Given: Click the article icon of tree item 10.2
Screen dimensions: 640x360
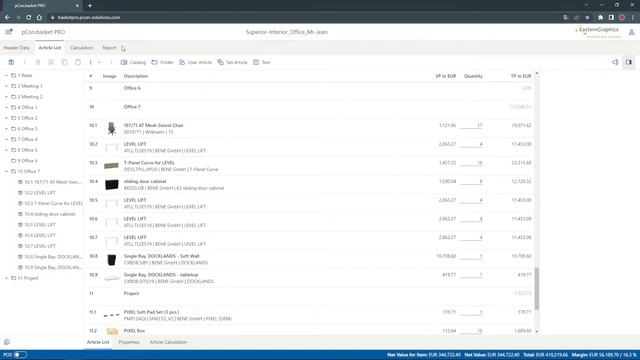Looking at the screenshot, I should tap(20, 193).
